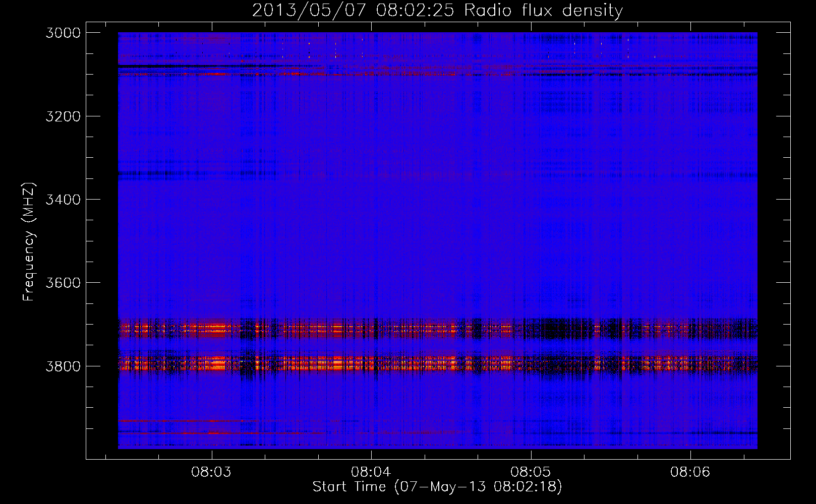This screenshot has width=816, height=504.
Task: Click the 'Frequency (MHZ)' axis title
Action: click(29, 242)
